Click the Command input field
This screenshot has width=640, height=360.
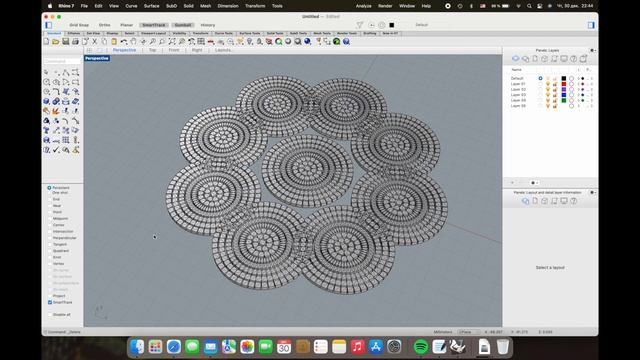click(62, 61)
